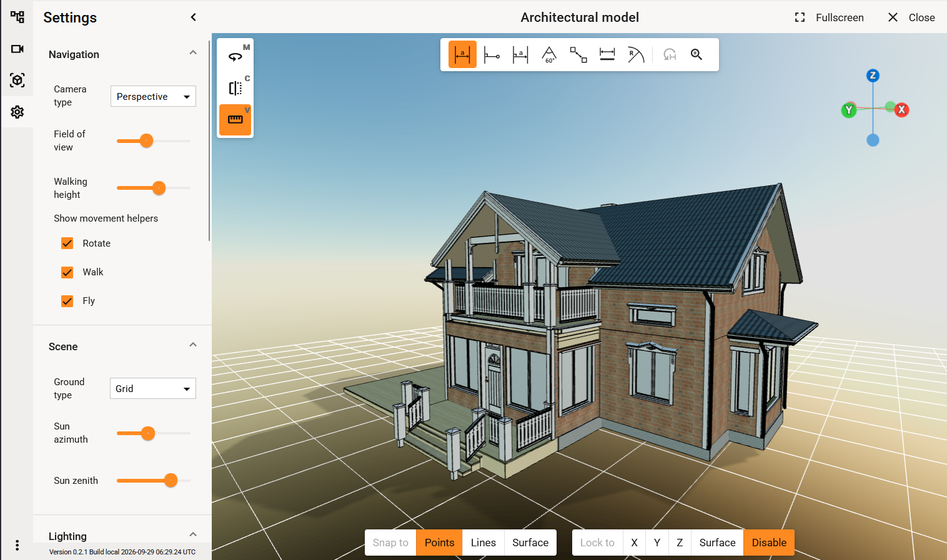Enable snap to Lines
Viewport: 947px width, 560px height.
(x=483, y=543)
